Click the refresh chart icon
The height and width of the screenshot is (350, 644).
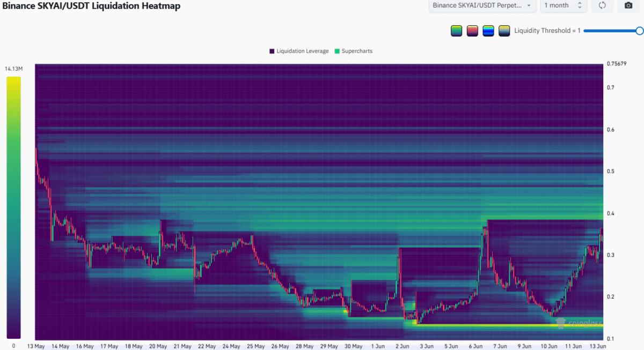click(x=602, y=5)
